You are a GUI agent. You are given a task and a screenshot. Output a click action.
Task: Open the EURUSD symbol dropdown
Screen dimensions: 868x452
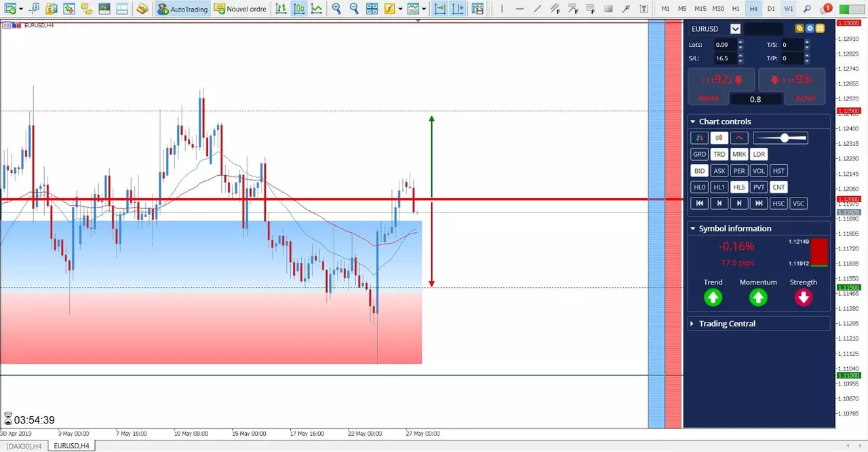tap(735, 29)
